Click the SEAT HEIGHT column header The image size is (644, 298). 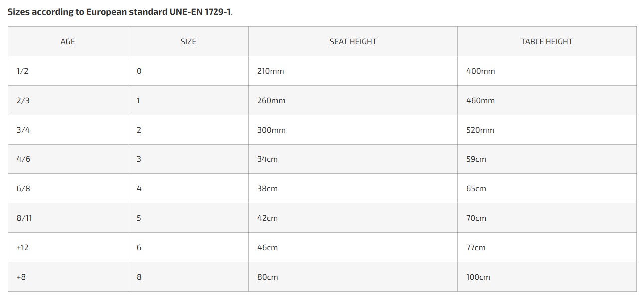pos(353,42)
